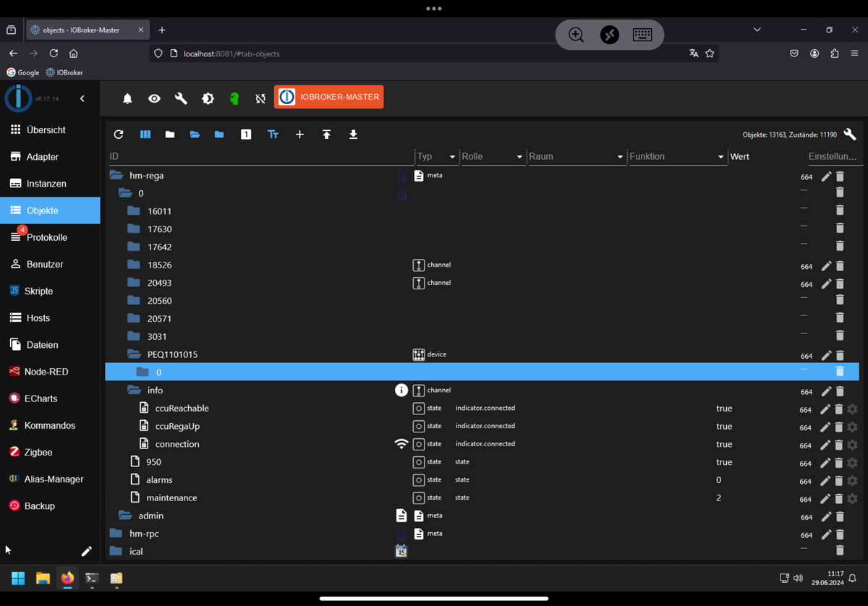Delete the alarms state with trash icon

839,480
